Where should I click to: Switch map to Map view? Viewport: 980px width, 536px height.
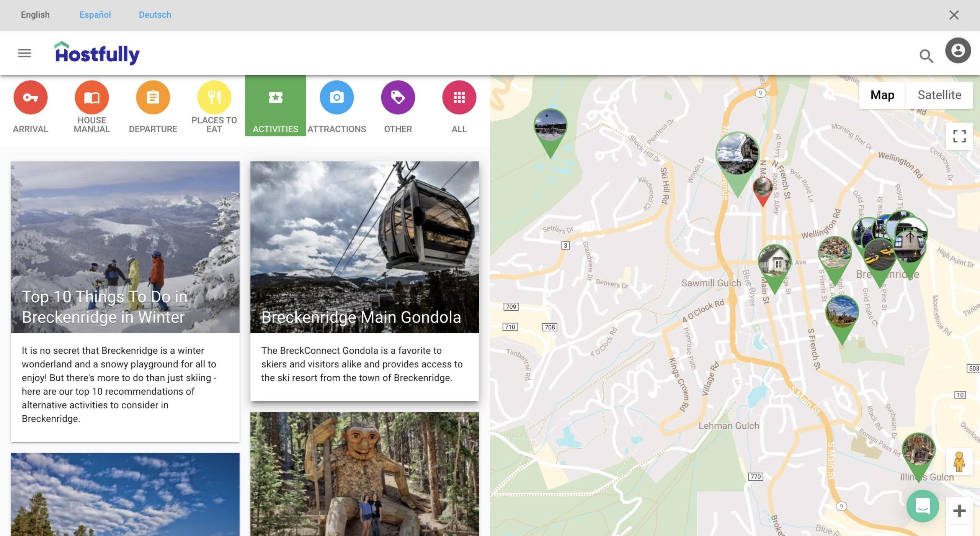click(x=882, y=95)
